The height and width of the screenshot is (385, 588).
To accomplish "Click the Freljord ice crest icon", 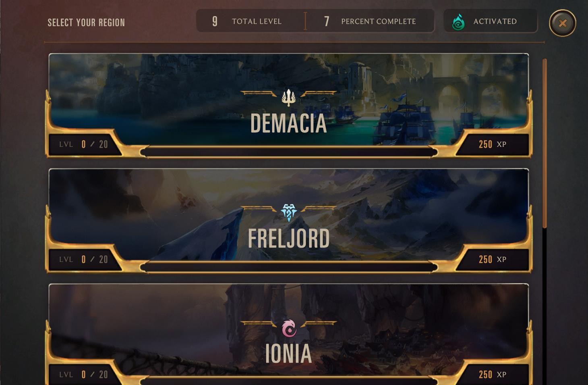I will click(288, 212).
